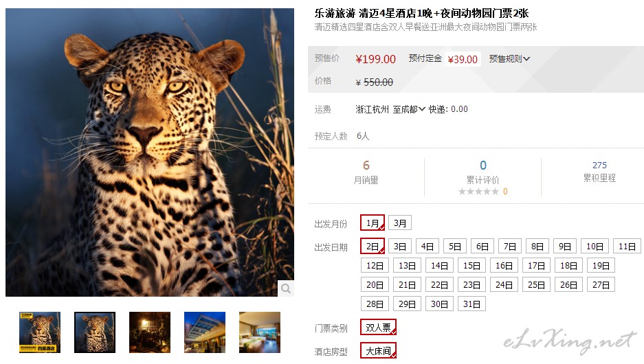View the hotel bedroom thumbnail
Screen dimensions: 644x364
click(260, 332)
